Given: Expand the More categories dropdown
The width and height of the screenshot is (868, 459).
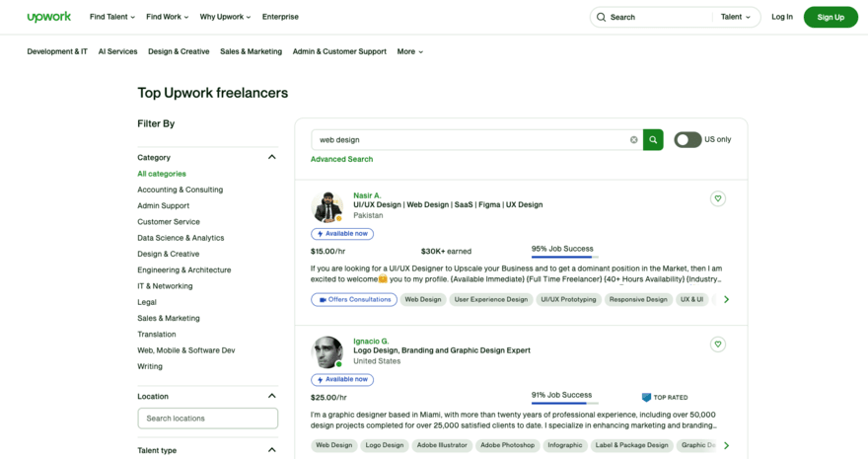Looking at the screenshot, I should tap(409, 51).
